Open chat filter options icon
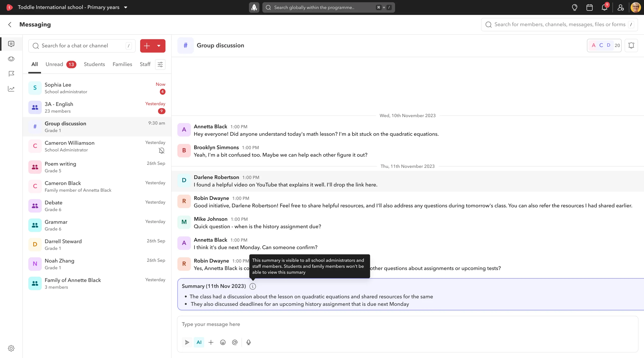Image resolution: width=644 pixels, height=358 pixels. (x=160, y=65)
